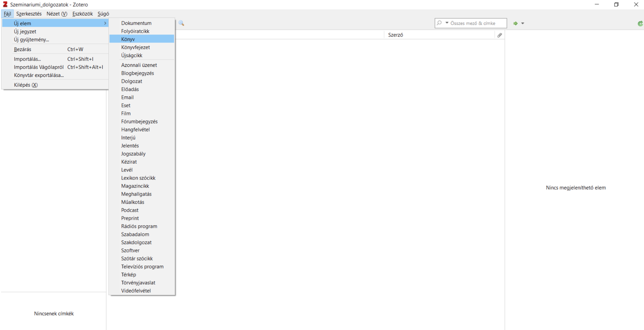Image resolution: width=644 pixels, height=330 pixels.
Task: Restore down the Zotero window
Action: [x=616, y=4]
